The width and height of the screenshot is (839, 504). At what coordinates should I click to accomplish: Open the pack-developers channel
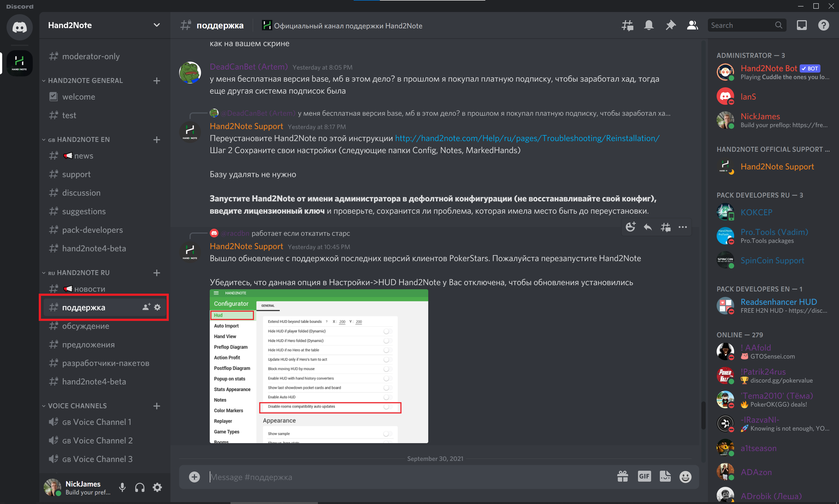[x=105, y=230]
